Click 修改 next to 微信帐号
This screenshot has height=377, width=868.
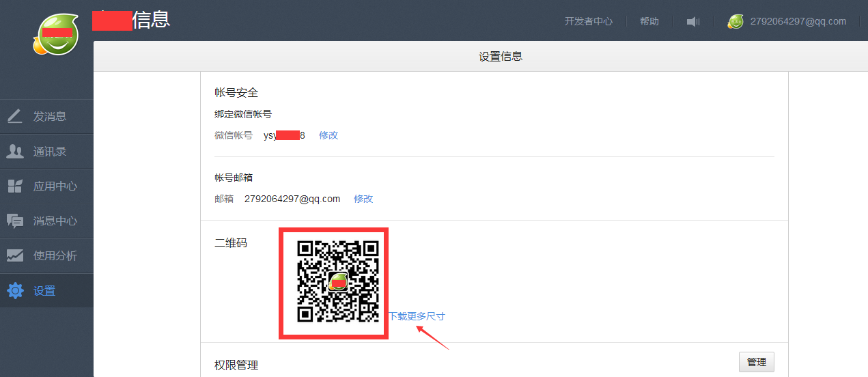coord(328,135)
